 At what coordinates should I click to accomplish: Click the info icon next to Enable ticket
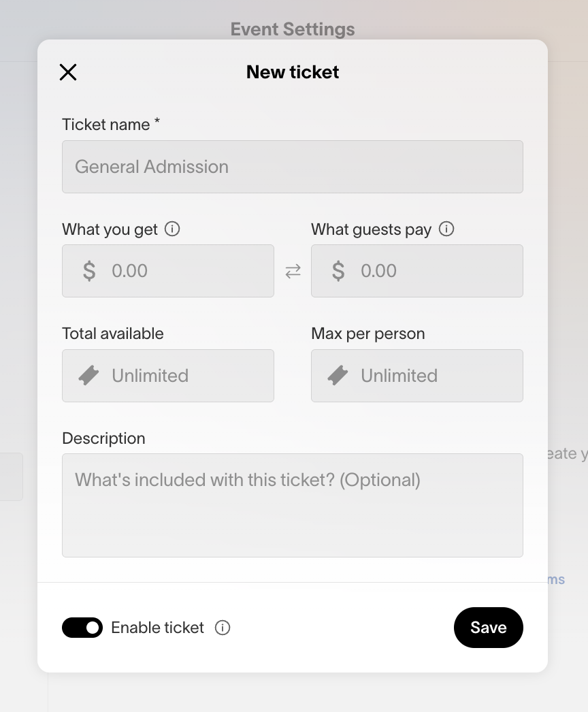click(x=223, y=628)
